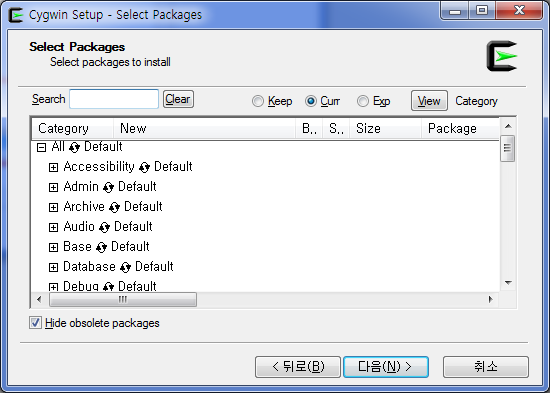The height and width of the screenshot is (393, 550).
Task: Click the B.. column header
Action: pyautogui.click(x=309, y=128)
